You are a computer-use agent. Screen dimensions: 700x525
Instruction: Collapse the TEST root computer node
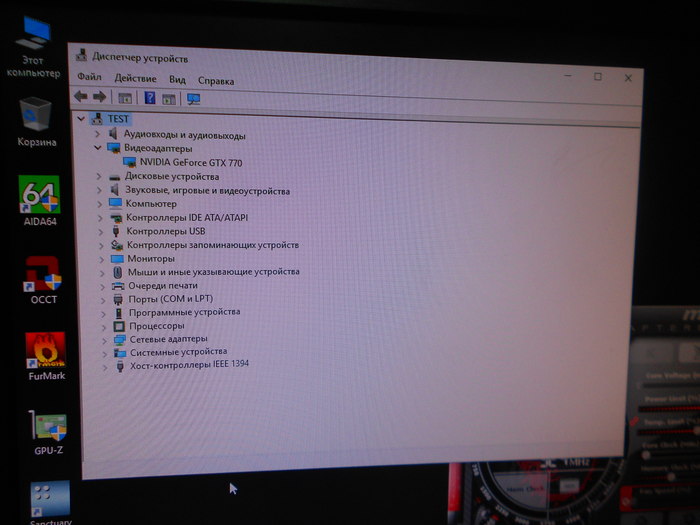coord(81,118)
